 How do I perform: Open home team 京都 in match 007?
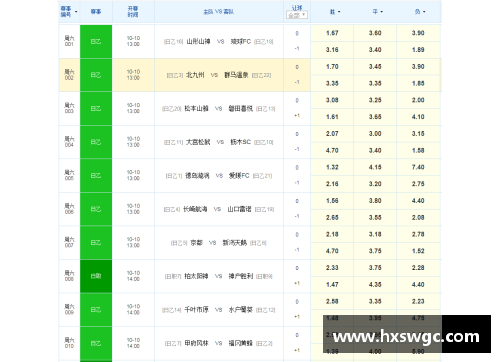pos(196,243)
